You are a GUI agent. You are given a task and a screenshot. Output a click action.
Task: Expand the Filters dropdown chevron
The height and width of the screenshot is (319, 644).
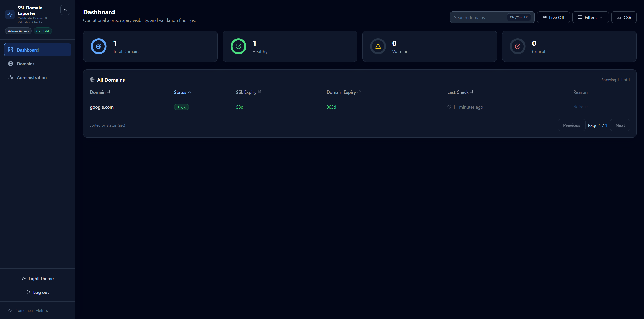[x=601, y=17]
